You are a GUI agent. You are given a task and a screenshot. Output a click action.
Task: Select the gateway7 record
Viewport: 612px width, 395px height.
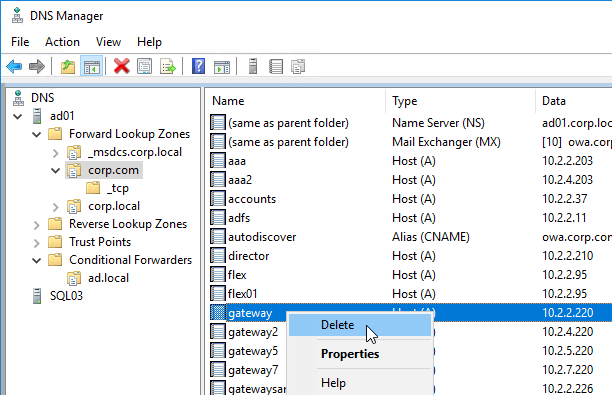tap(253, 370)
